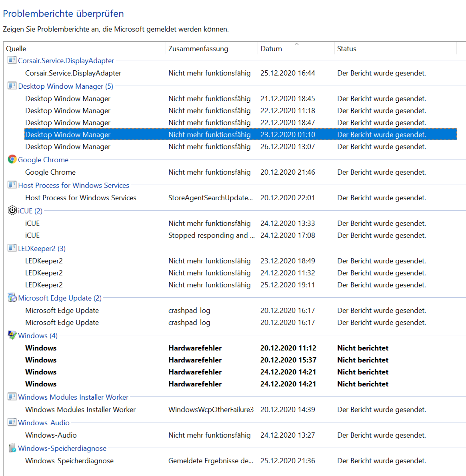Click the Google Chrome group icon
466x476 pixels.
pyautogui.click(x=12, y=159)
